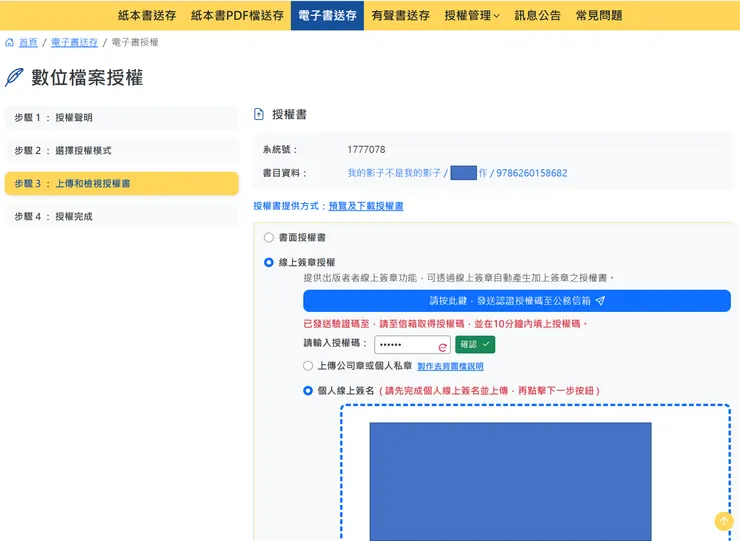The width and height of the screenshot is (740, 541).
Task: Click the document icon next to 授權書
Action: (259, 114)
